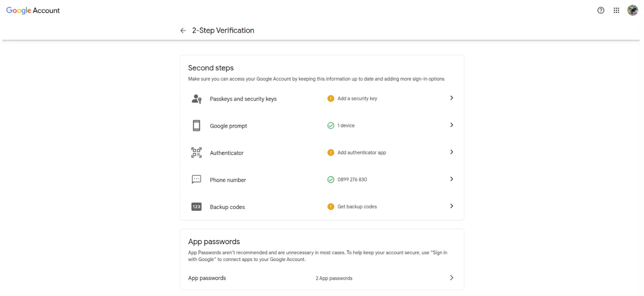This screenshot has height=296, width=644.
Task: Click the Google prompt phone icon
Action: tap(196, 126)
